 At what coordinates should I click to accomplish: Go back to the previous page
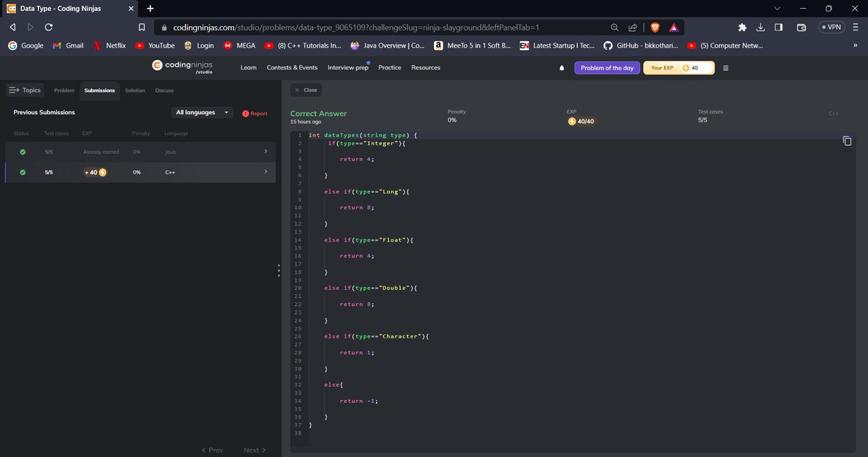point(13,27)
